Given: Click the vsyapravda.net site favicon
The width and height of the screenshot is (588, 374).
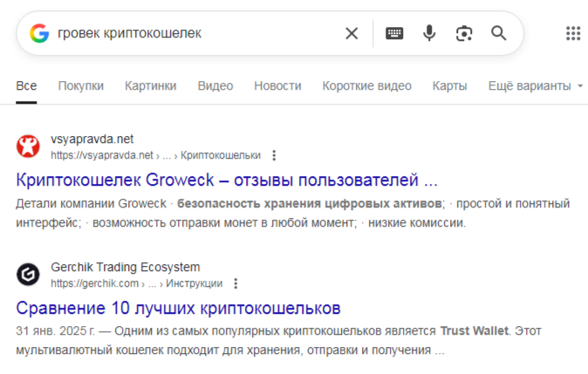Looking at the screenshot, I should [x=28, y=146].
